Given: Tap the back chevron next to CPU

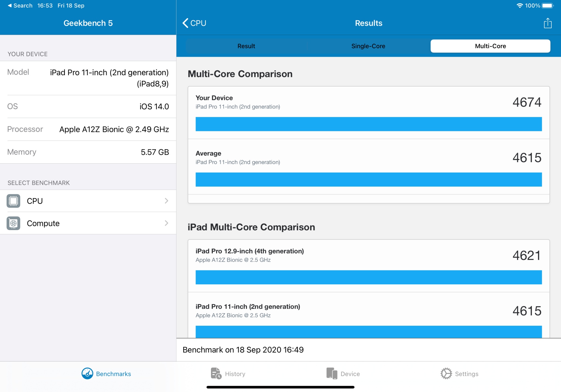Looking at the screenshot, I should pos(185,23).
